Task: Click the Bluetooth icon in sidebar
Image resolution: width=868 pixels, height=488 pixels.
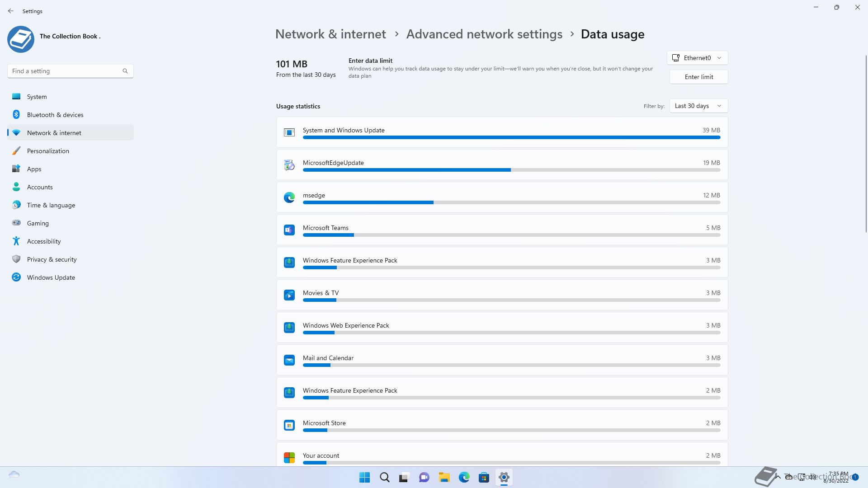Action: [x=16, y=114]
